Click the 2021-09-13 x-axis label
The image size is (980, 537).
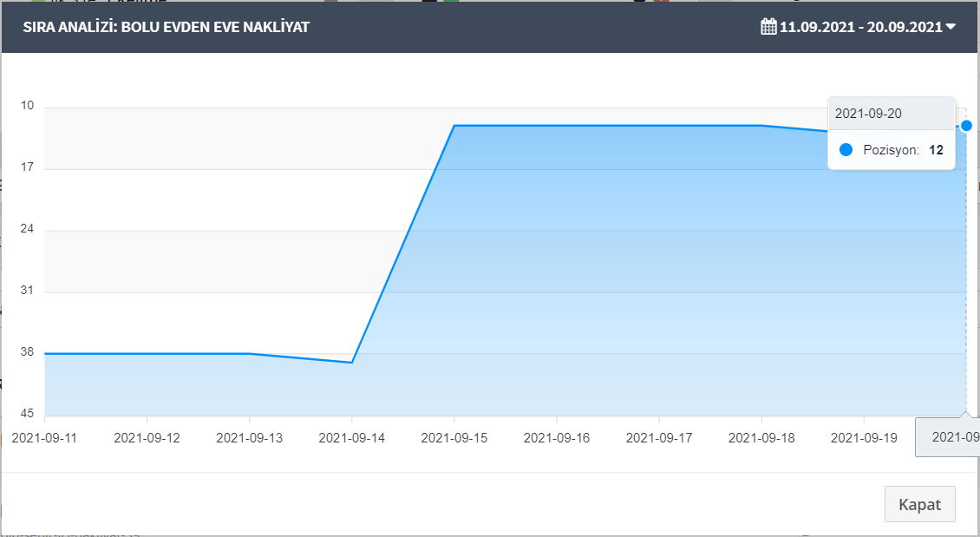click(x=250, y=437)
